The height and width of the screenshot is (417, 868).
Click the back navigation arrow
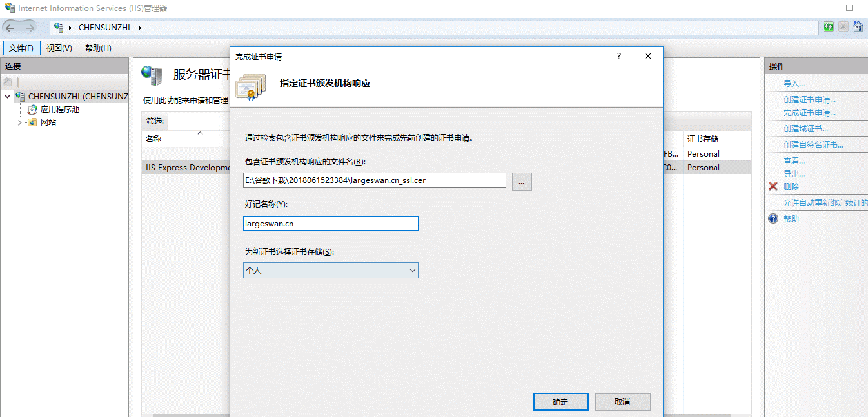[x=10, y=28]
